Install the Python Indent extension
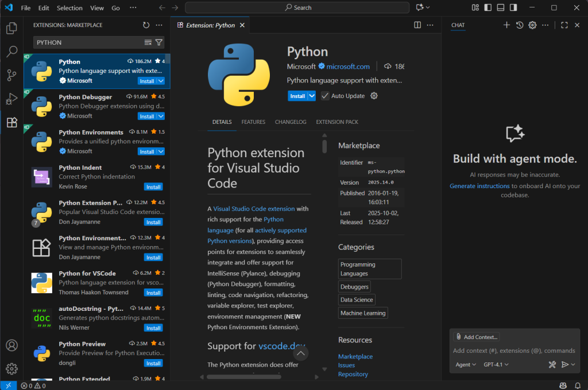588x390 pixels. (x=153, y=187)
